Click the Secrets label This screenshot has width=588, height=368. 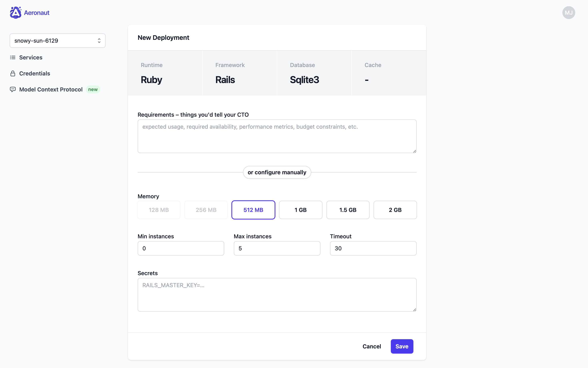pos(148,273)
